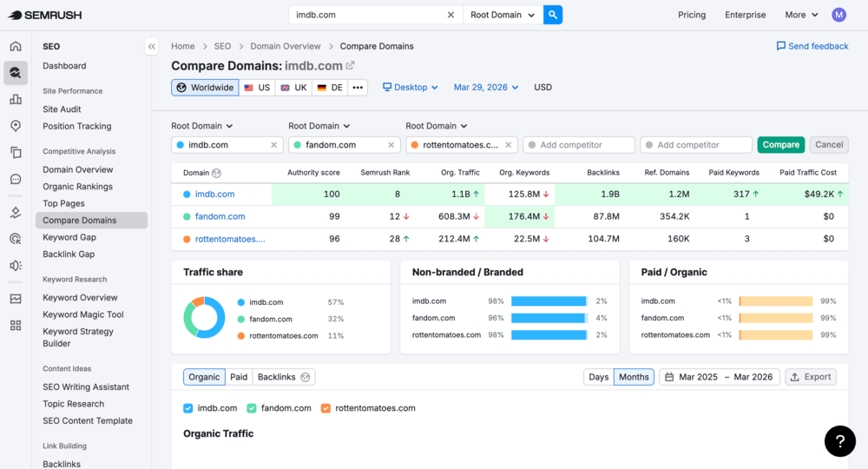Select the Paid tab
The image size is (868, 469).
click(x=239, y=377)
